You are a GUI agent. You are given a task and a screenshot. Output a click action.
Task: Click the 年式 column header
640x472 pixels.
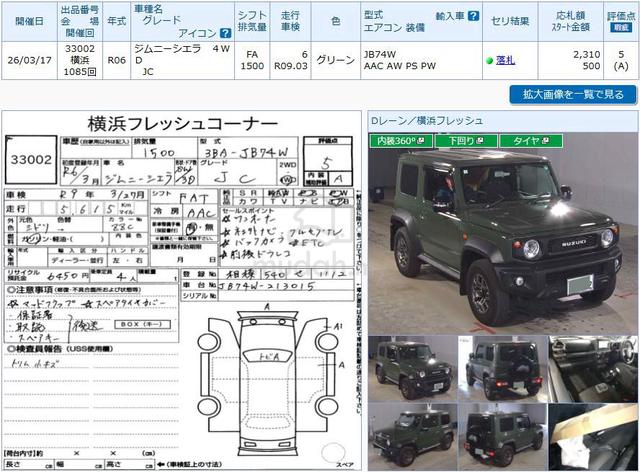[116, 21]
